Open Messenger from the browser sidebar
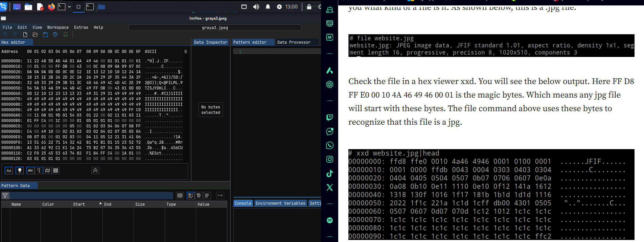644x242 pixels. click(330, 132)
